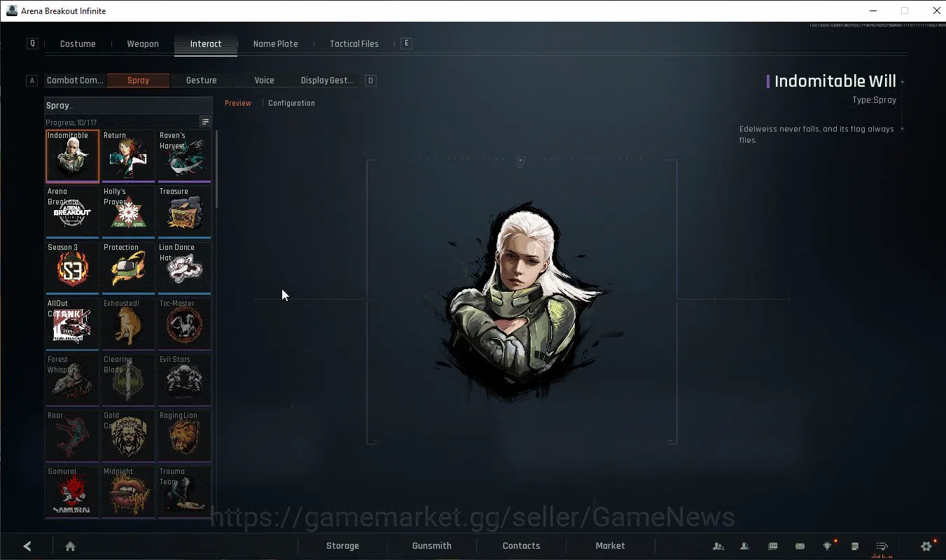Viewport: 946px width, 560px height.
Task: Click the Q previous-tab key hint
Action: [x=32, y=43]
